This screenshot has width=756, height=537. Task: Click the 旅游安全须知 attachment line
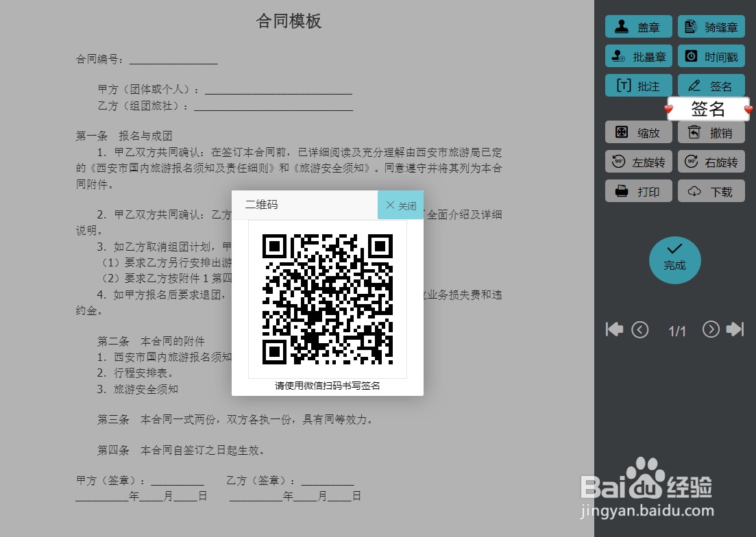[x=137, y=389]
